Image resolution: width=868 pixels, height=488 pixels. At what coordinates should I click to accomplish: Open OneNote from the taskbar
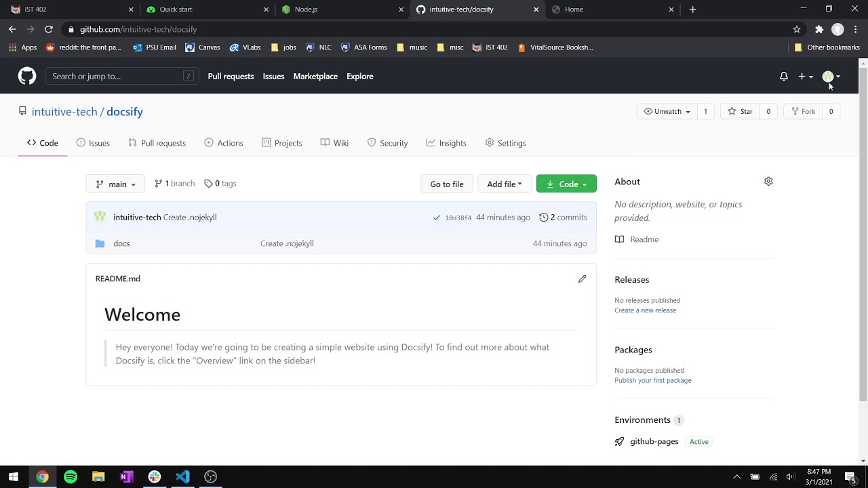pos(126,477)
